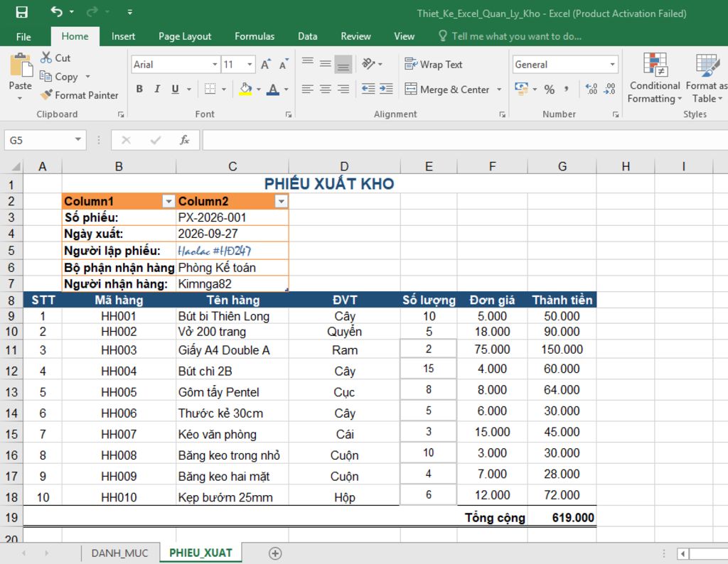Add a new sheet with the plus icon
Viewport: 728px width, 564px height.
pos(275,553)
